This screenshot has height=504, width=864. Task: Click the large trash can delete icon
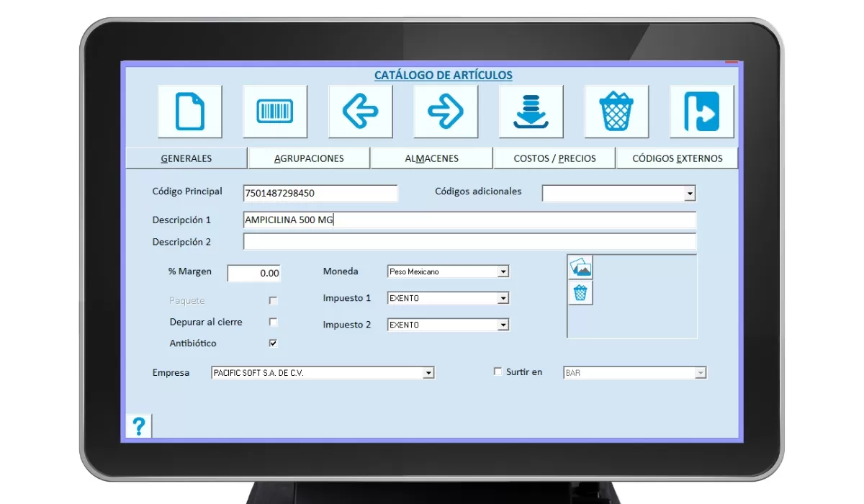(x=616, y=112)
